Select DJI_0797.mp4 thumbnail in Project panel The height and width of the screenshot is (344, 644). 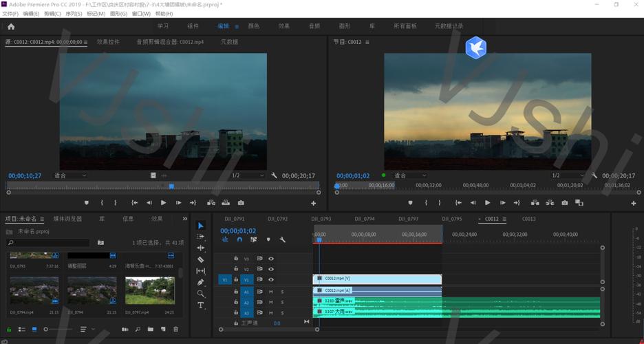150,290
